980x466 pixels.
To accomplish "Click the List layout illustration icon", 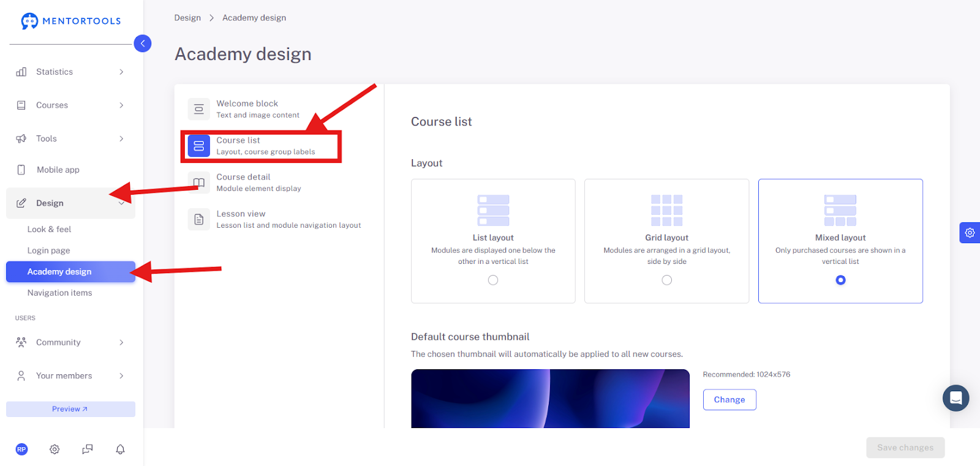I will tap(493, 211).
